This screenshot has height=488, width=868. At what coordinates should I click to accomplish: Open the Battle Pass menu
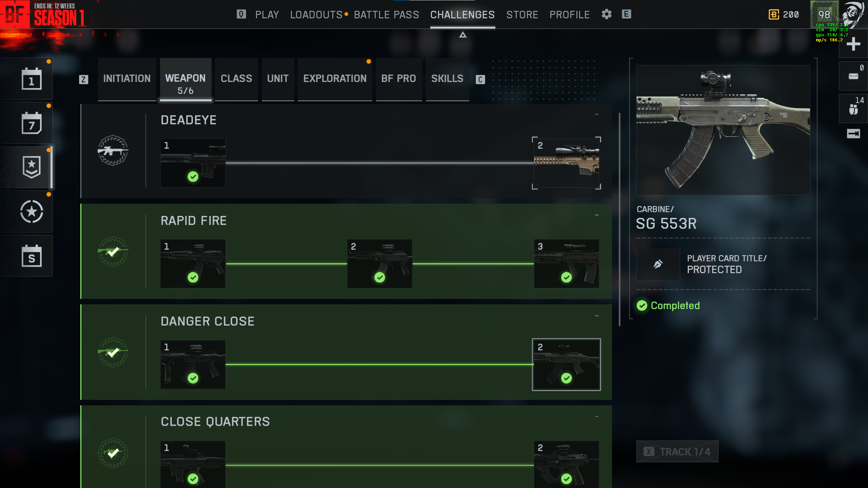tap(387, 15)
